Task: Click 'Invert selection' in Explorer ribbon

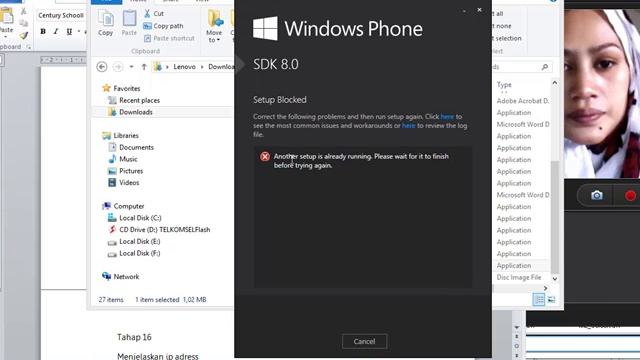Action: (507, 38)
